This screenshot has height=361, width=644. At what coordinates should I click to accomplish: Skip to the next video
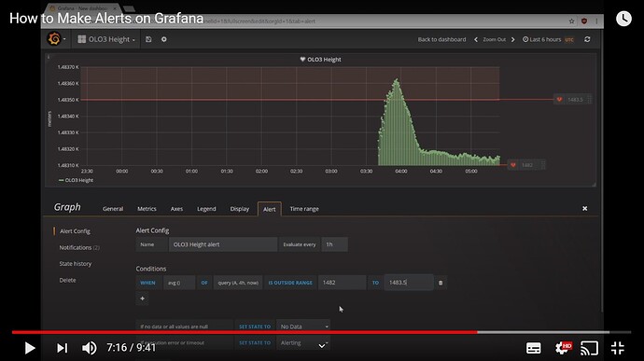click(x=62, y=348)
